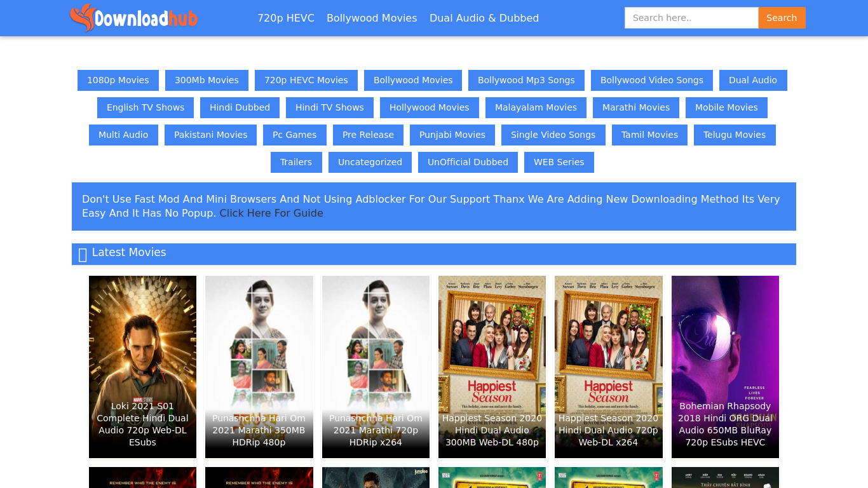This screenshot has width=868, height=488.
Task: Open Punjabi Movies category
Action: (452, 135)
